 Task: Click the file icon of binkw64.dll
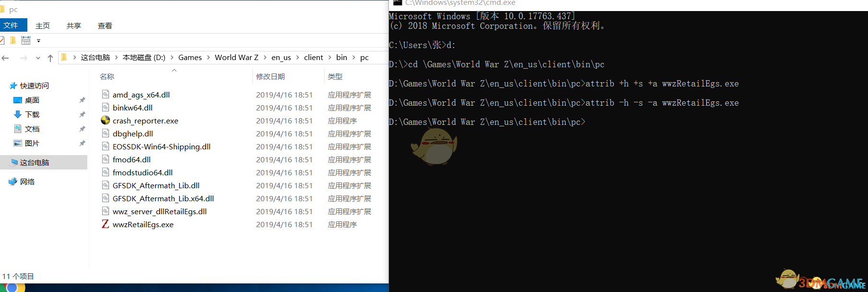[x=106, y=107]
